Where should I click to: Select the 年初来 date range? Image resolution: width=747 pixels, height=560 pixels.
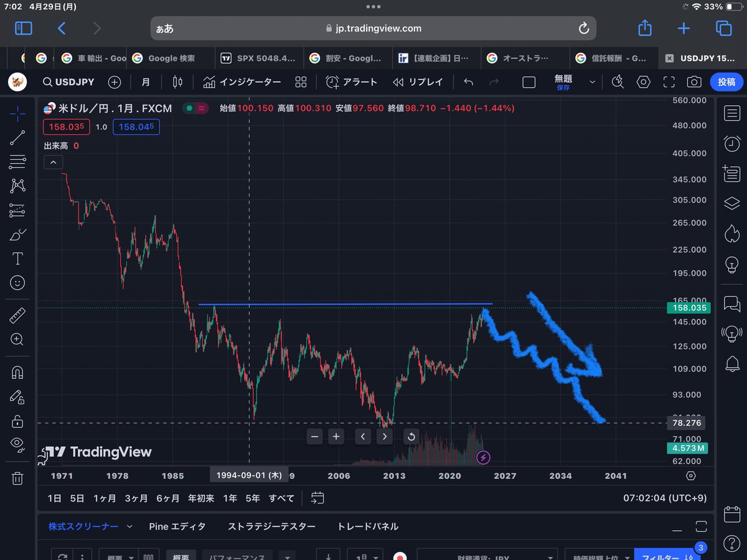(201, 498)
